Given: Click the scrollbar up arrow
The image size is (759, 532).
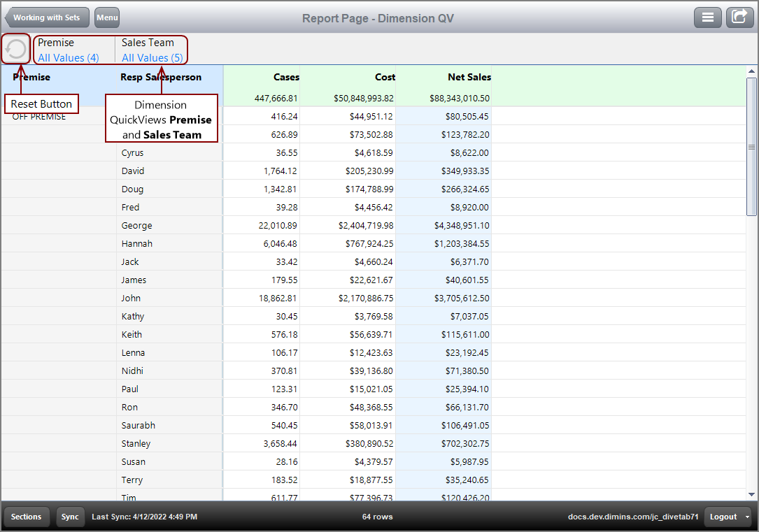Looking at the screenshot, I should [x=752, y=71].
